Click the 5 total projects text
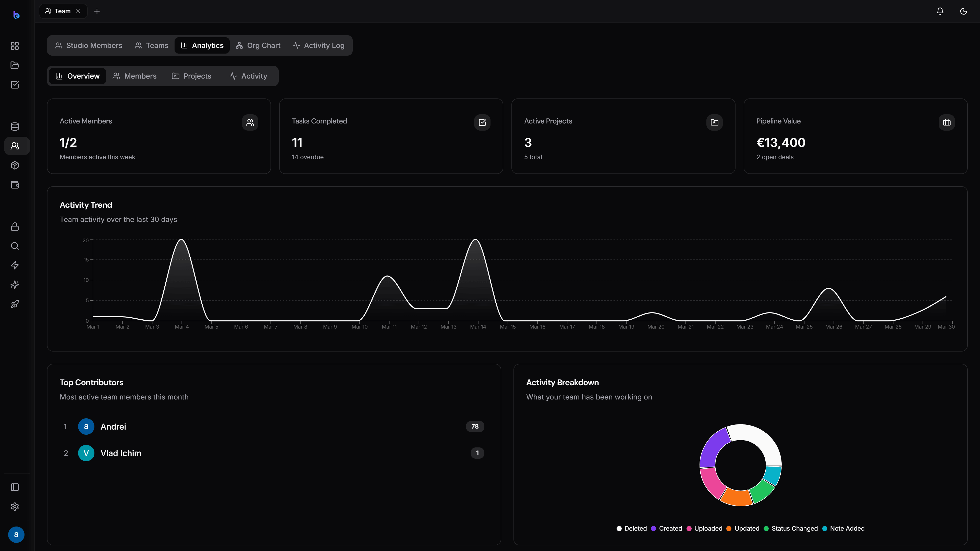Screen dimensions: 980x551 click(x=533, y=157)
